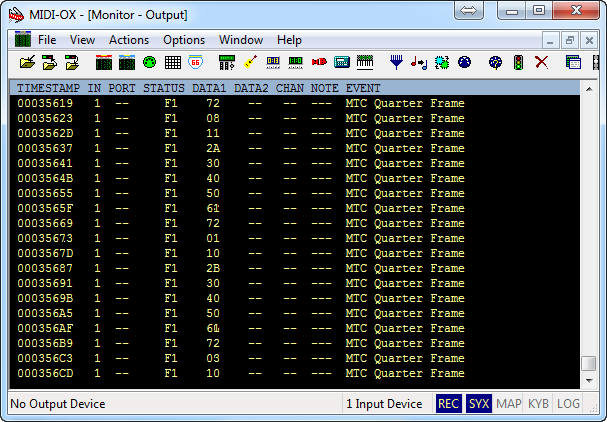Open the File menu
The image size is (607, 422).
click(x=47, y=40)
